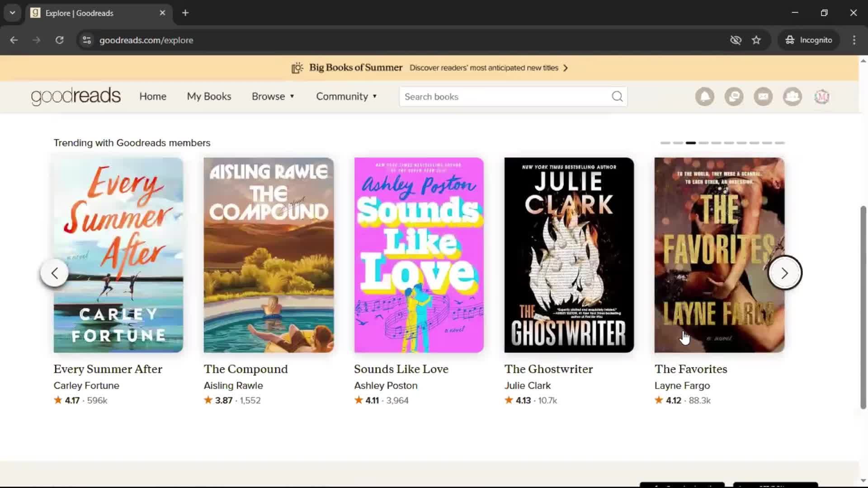Open Every Summer After cover

tap(118, 255)
